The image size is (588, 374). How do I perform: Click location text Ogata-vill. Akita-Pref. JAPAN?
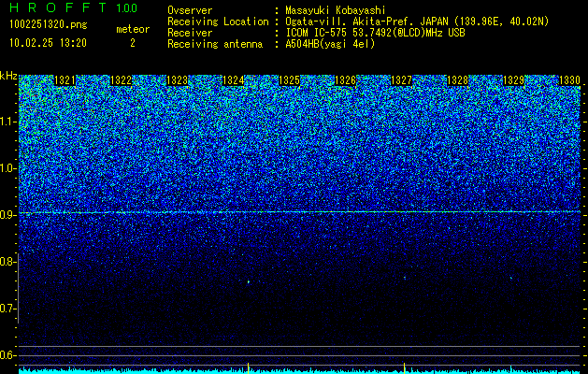(x=366, y=22)
